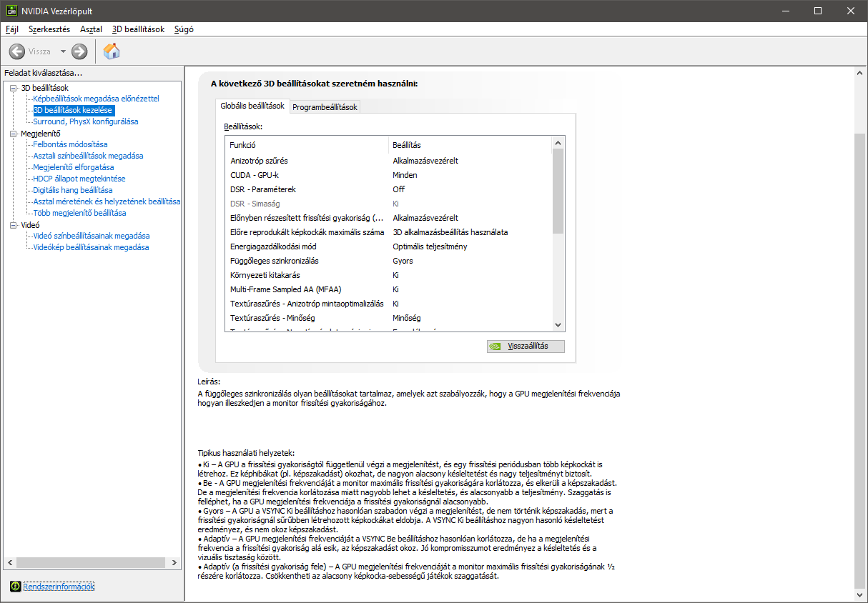Select 3D beállítások kezelése in the tree

pyautogui.click(x=73, y=110)
